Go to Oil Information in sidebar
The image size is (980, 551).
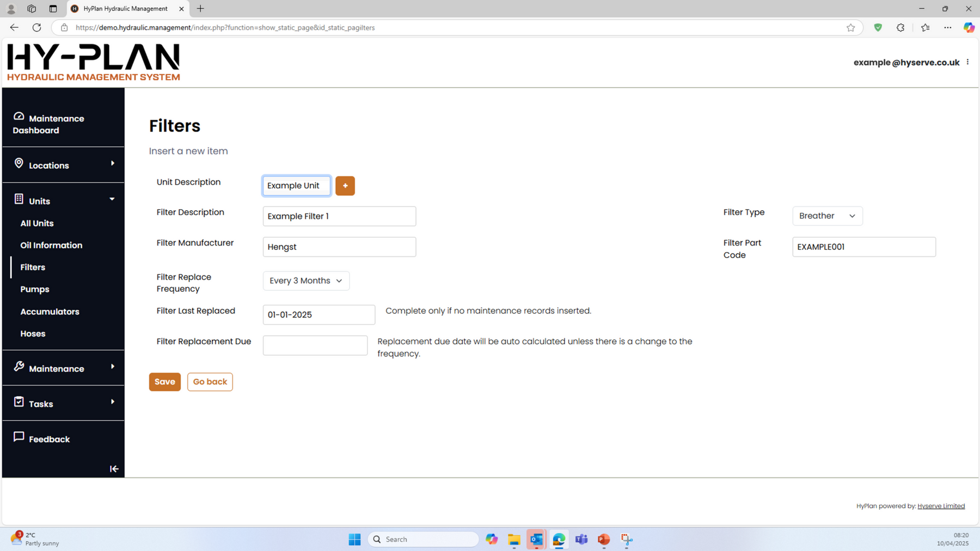51,245
